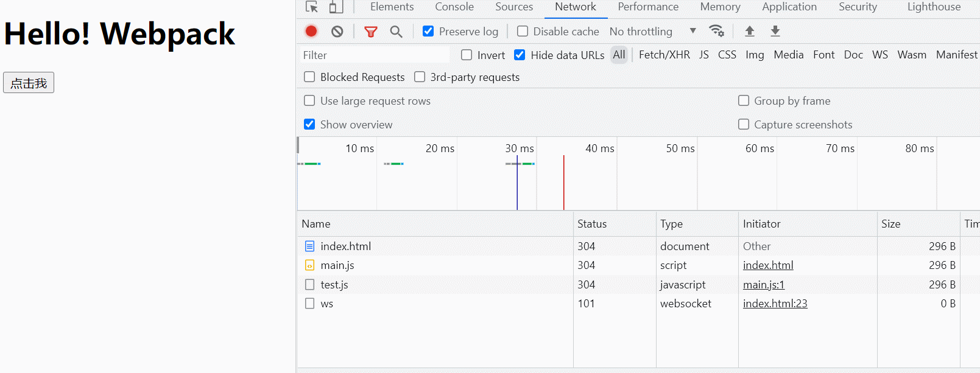Open index.html initiator link for main.js
This screenshot has width=980, height=373.
[x=768, y=265]
